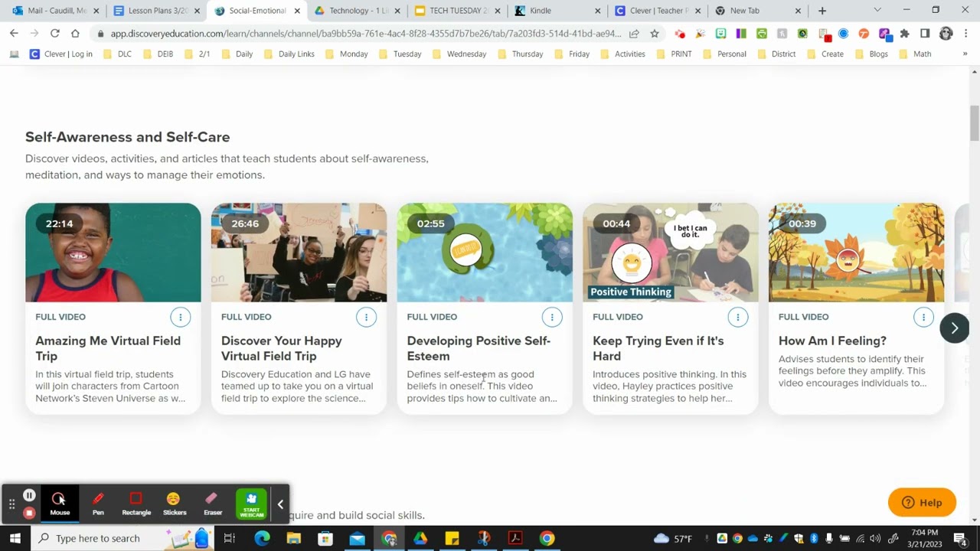Open the DEIB bookmarks folder
980x551 pixels.
tap(157, 54)
